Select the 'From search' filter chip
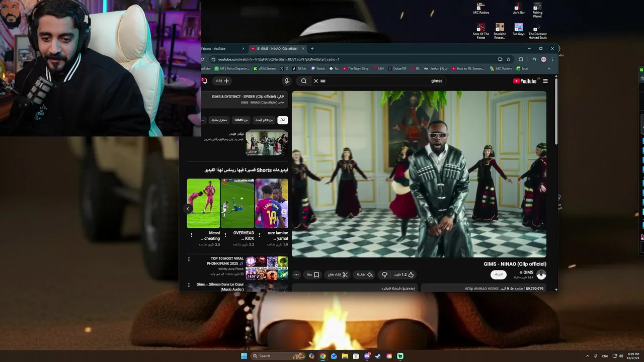 coord(264,120)
